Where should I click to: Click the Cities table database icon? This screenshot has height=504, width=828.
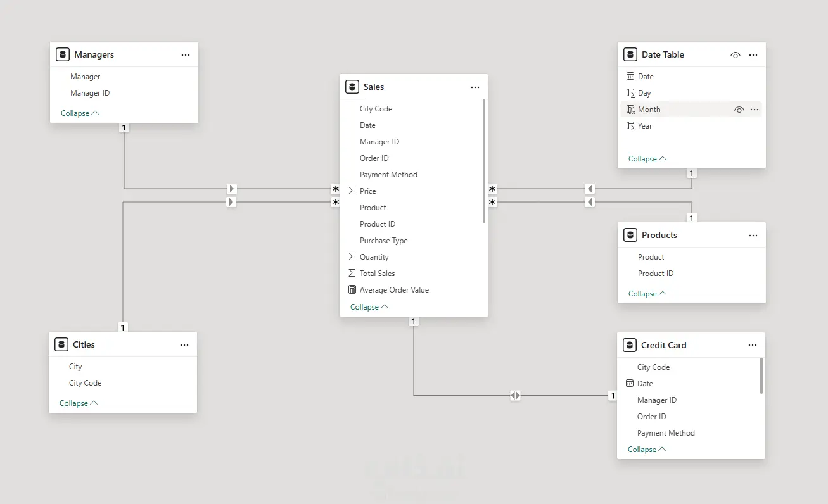click(61, 344)
